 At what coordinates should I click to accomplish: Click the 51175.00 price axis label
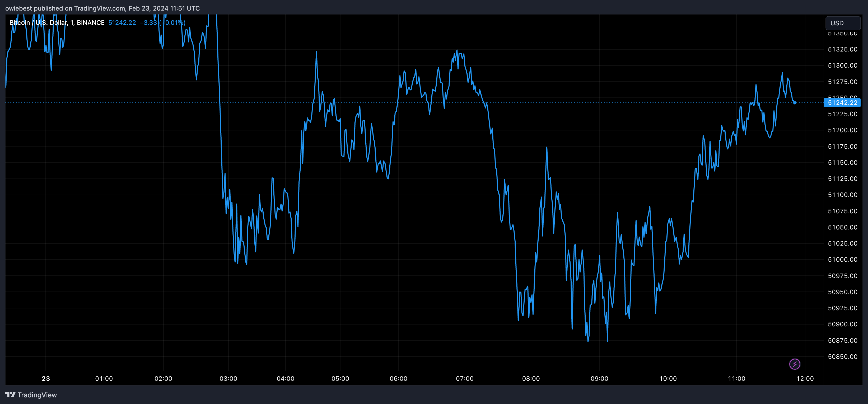click(842, 146)
